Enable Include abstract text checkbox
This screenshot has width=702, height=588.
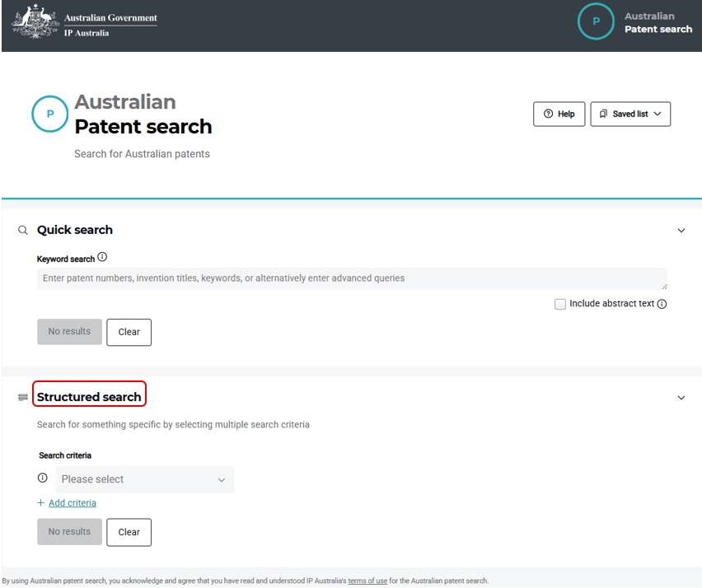pos(559,304)
